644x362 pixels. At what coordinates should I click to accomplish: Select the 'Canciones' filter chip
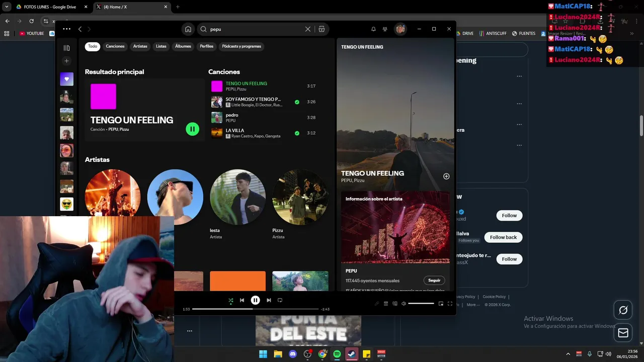click(x=115, y=46)
